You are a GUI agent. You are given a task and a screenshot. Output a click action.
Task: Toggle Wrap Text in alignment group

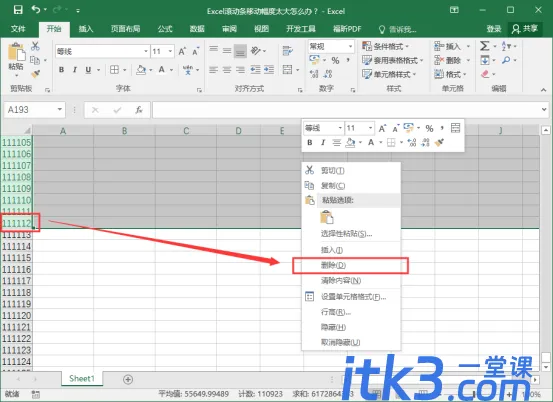click(x=287, y=51)
